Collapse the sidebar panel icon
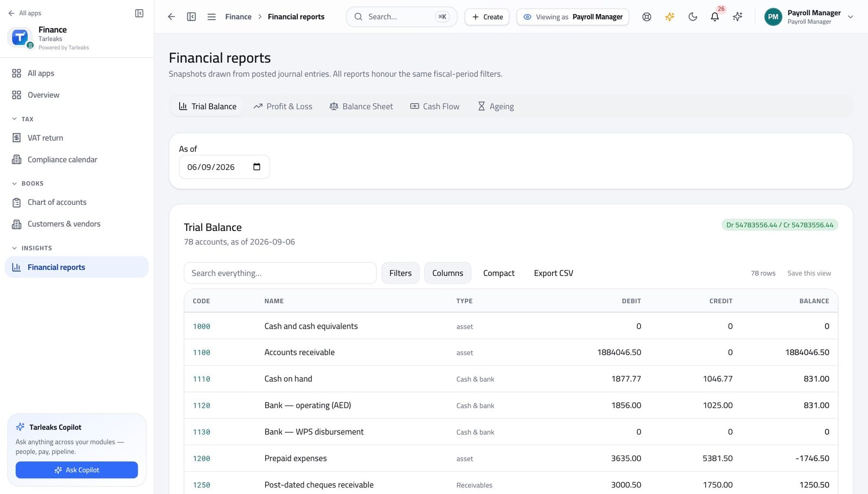The height and width of the screenshot is (494, 868). pos(139,13)
